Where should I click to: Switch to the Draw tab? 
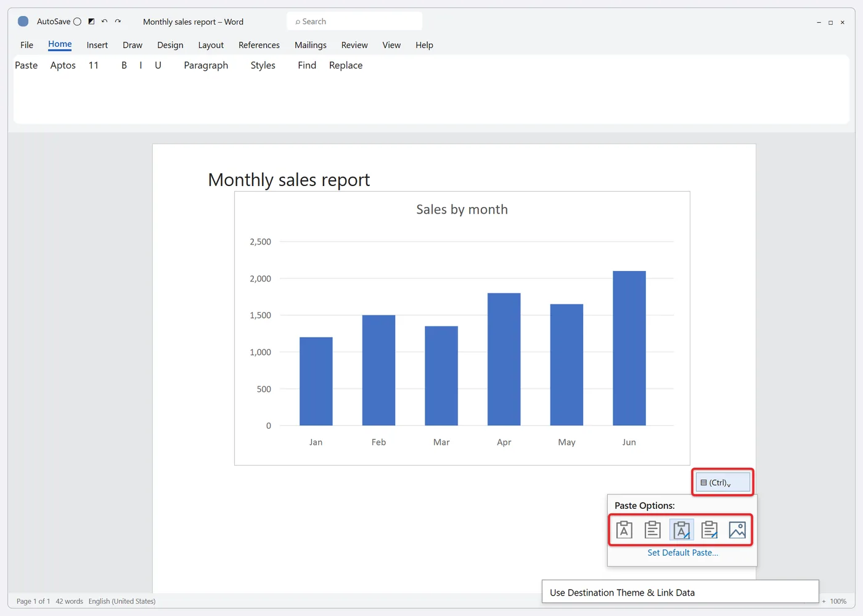coord(133,45)
